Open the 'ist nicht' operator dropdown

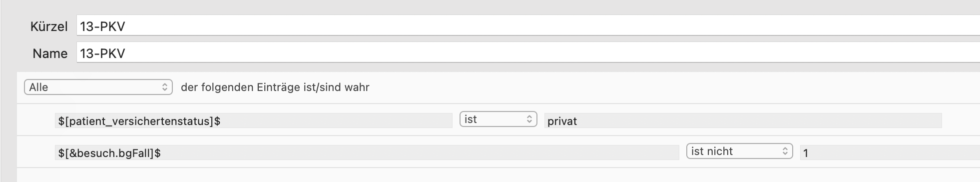[739, 151]
